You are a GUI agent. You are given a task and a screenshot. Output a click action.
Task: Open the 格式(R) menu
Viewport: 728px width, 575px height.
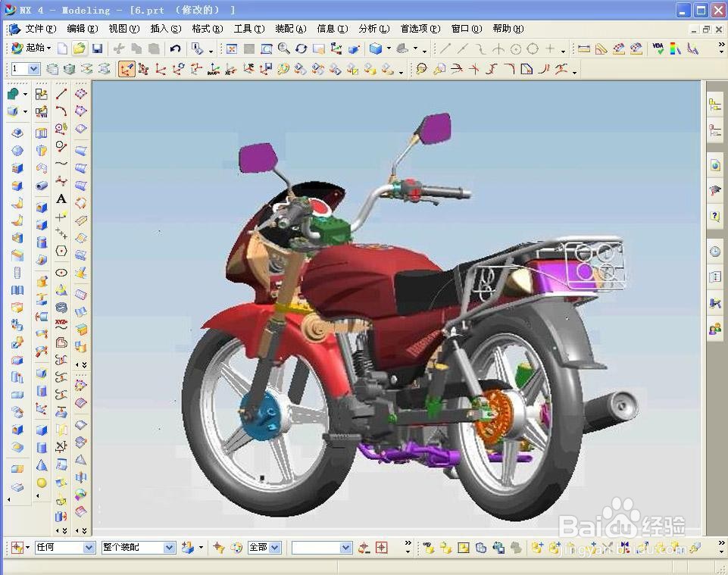(x=207, y=29)
